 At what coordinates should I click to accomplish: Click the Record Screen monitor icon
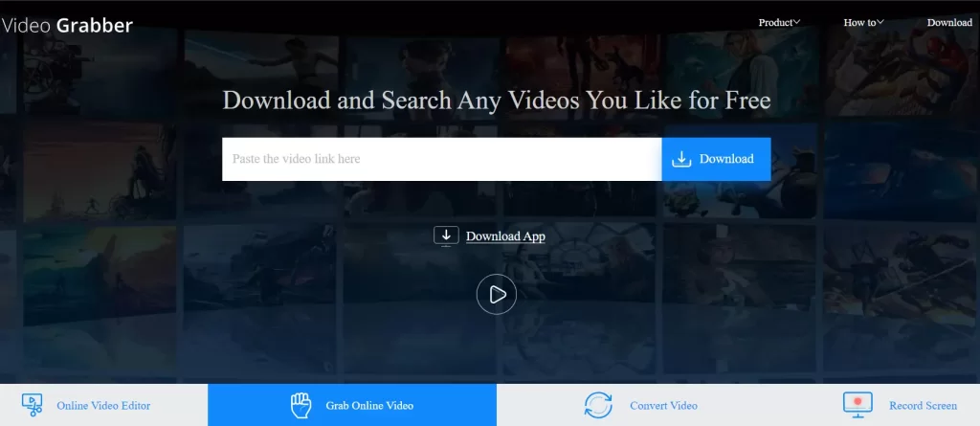point(857,405)
